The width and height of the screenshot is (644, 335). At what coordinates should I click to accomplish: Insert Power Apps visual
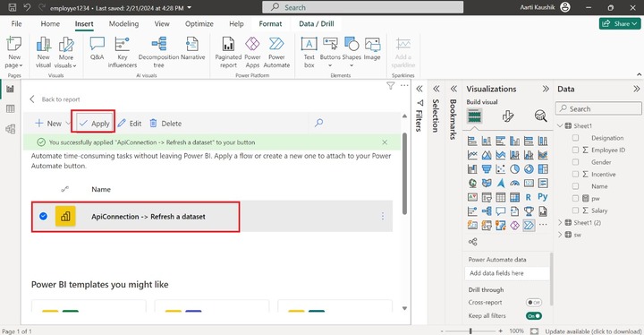[x=252, y=52]
